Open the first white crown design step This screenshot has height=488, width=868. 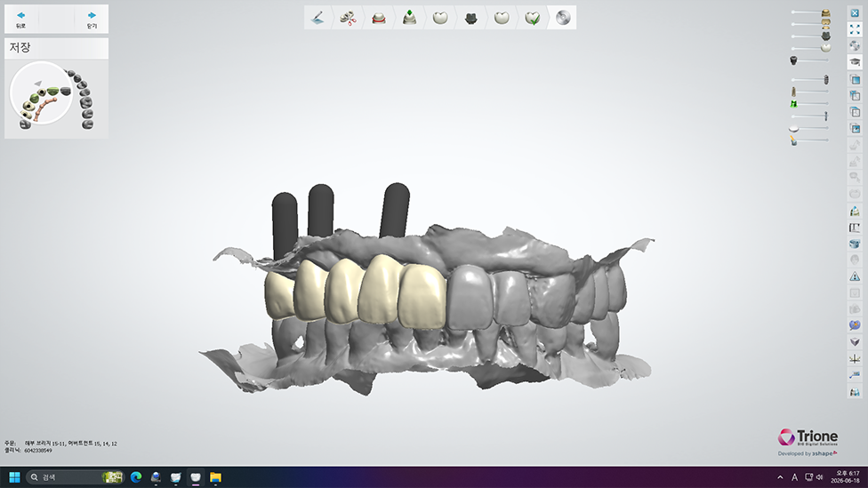(x=440, y=18)
